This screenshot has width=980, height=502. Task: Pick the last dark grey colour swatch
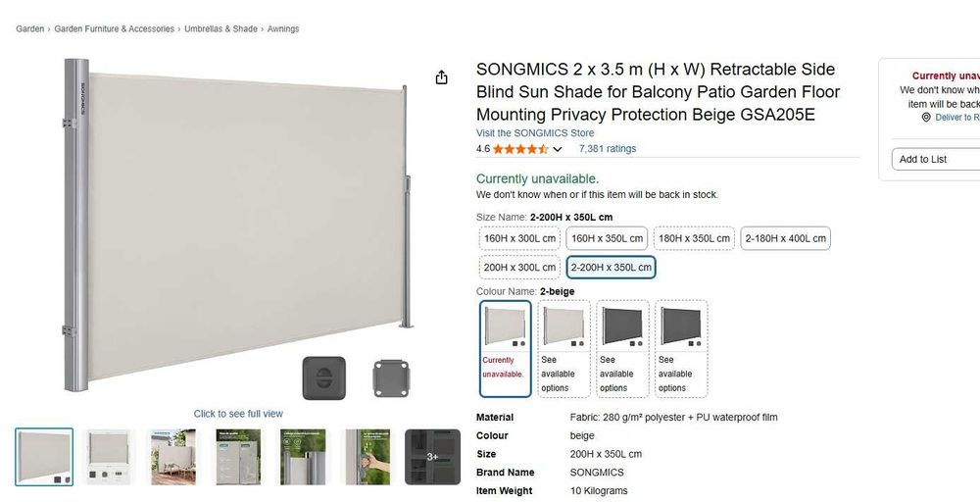(681, 348)
